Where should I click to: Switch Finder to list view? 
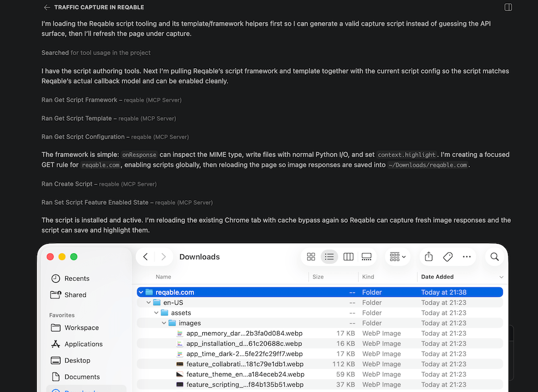pyautogui.click(x=329, y=257)
